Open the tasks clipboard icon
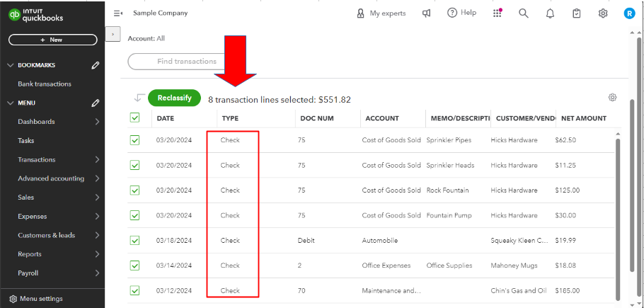644x308 pixels. 576,13
